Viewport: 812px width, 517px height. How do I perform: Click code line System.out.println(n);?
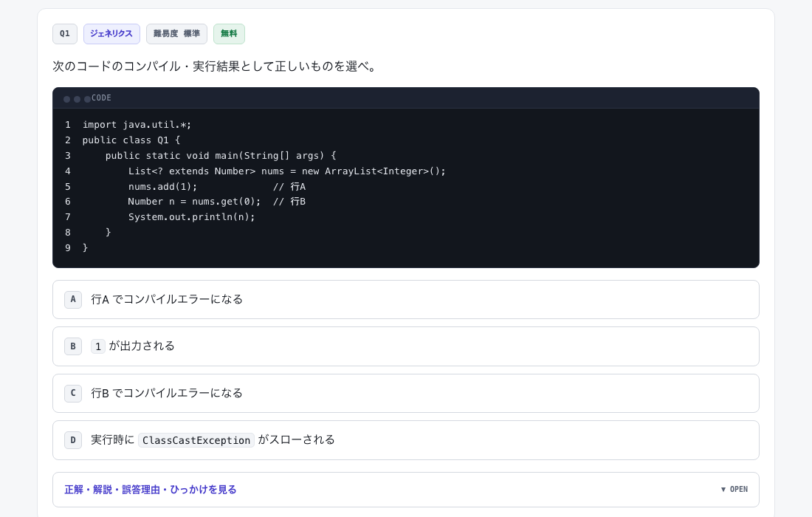tap(192, 217)
